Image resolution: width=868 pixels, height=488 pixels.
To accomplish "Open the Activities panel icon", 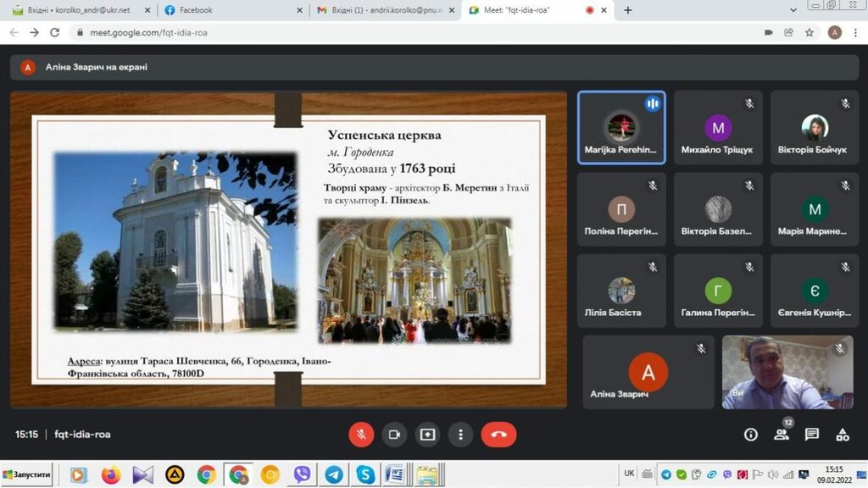I will click(x=842, y=435).
